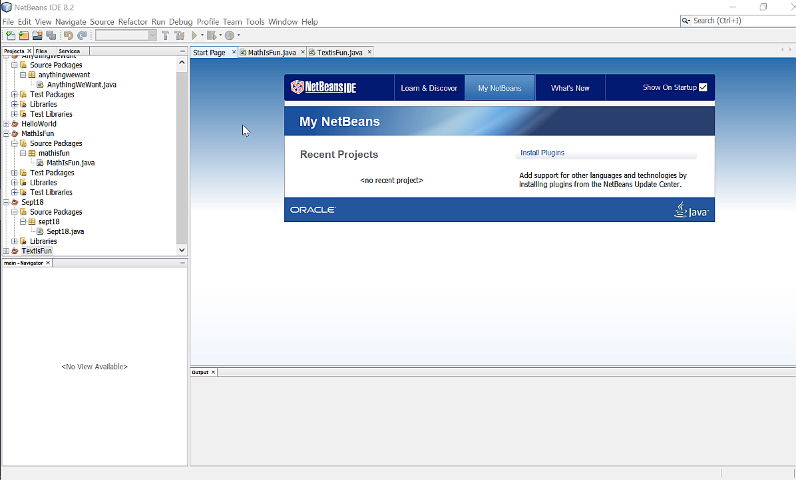Expand the TextIsFun project node
The image size is (796, 480).
pos(6,251)
